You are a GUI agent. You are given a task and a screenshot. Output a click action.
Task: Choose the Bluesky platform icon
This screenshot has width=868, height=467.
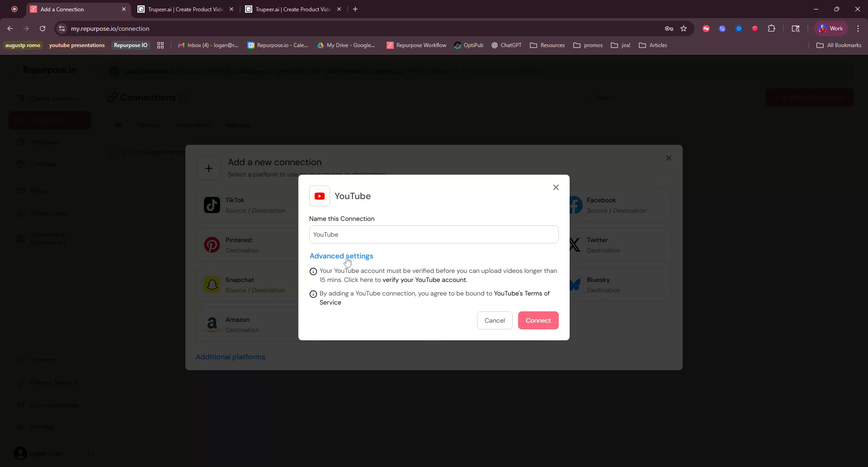pyautogui.click(x=575, y=284)
